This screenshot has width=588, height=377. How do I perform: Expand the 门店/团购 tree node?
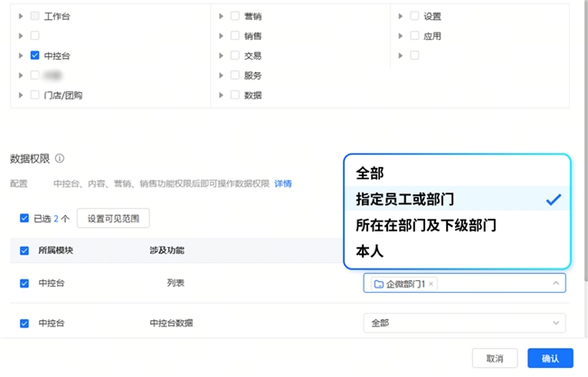click(21, 95)
